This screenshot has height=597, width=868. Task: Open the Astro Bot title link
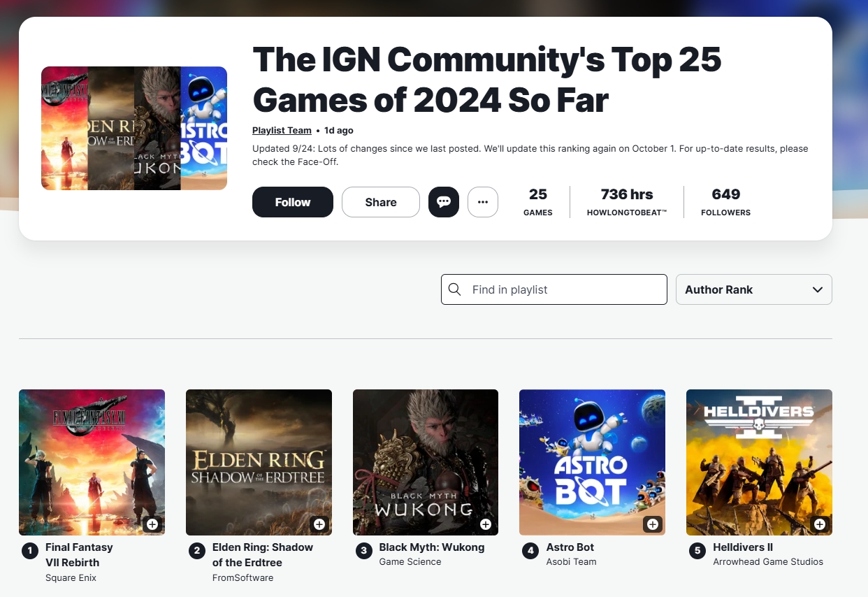(570, 547)
